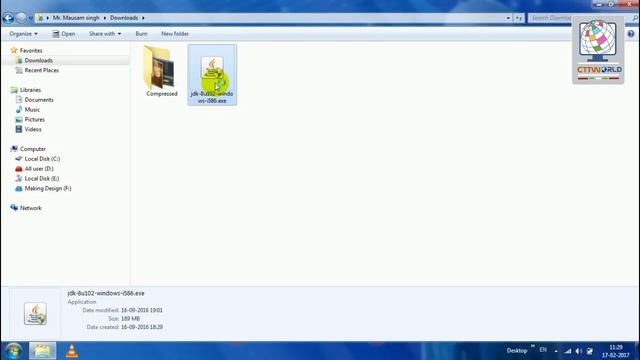Launch VLC media player from taskbar
This screenshot has height=360, width=640.
tap(72, 351)
